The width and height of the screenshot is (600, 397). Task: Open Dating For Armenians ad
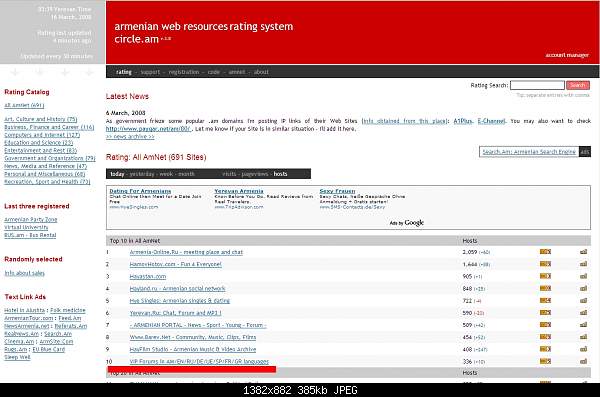[x=140, y=191]
